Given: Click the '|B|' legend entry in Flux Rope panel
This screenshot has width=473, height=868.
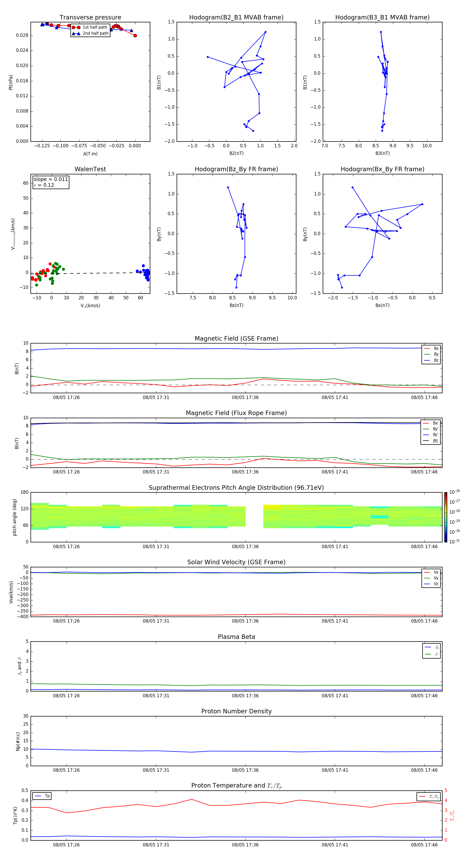Looking at the screenshot, I should [x=431, y=441].
